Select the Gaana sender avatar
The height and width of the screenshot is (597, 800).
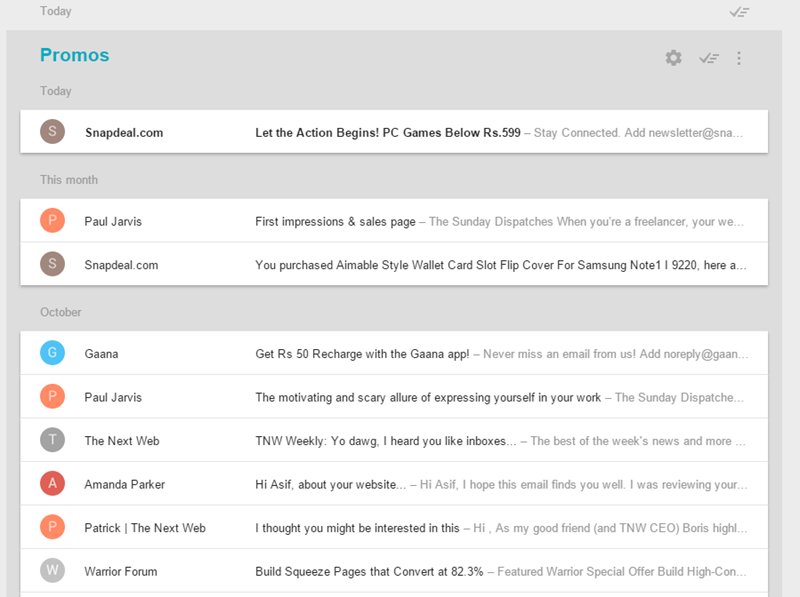coord(53,353)
